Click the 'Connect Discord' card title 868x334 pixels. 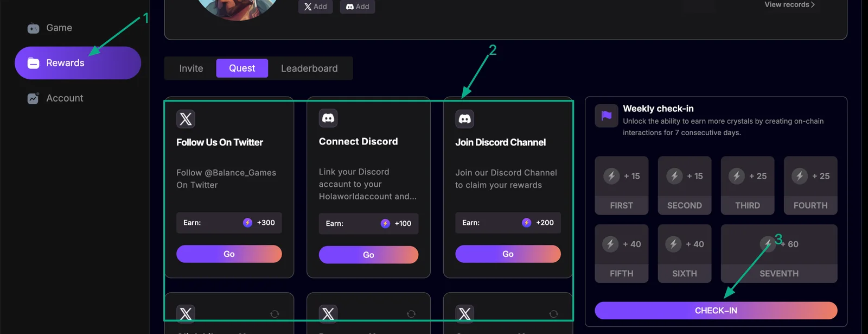(359, 142)
